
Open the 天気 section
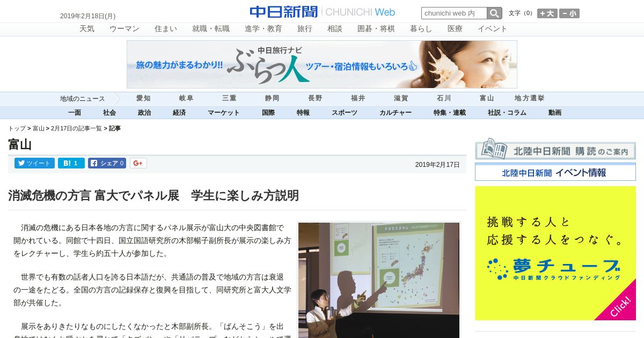[x=87, y=29]
